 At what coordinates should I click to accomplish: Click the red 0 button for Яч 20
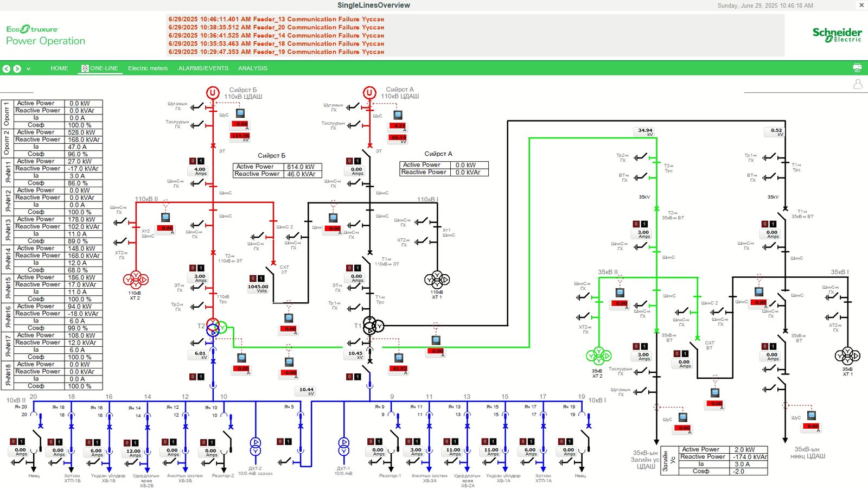(x=13, y=442)
